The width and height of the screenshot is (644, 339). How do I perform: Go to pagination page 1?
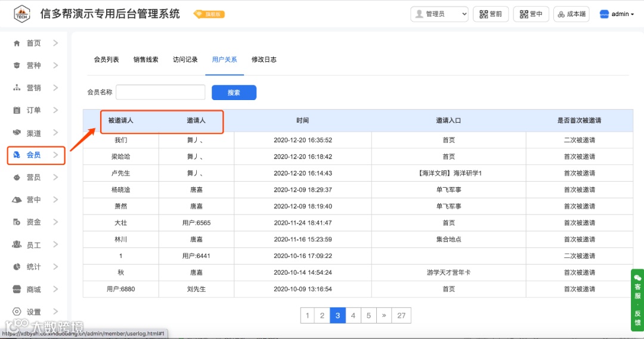pyautogui.click(x=307, y=316)
